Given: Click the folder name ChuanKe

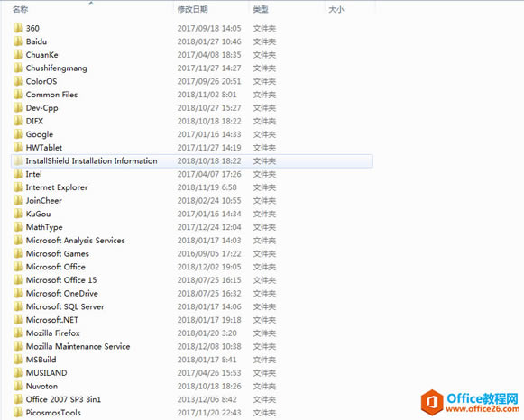Looking at the screenshot, I should point(42,55).
